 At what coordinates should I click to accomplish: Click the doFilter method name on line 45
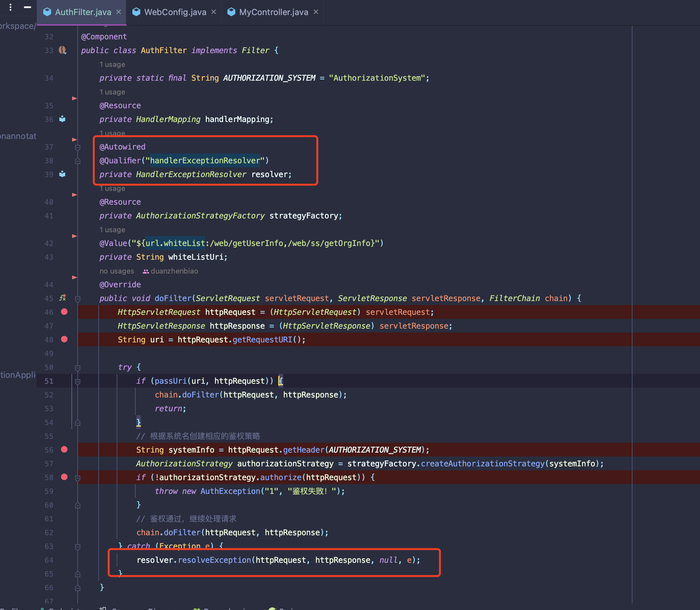[173, 298]
